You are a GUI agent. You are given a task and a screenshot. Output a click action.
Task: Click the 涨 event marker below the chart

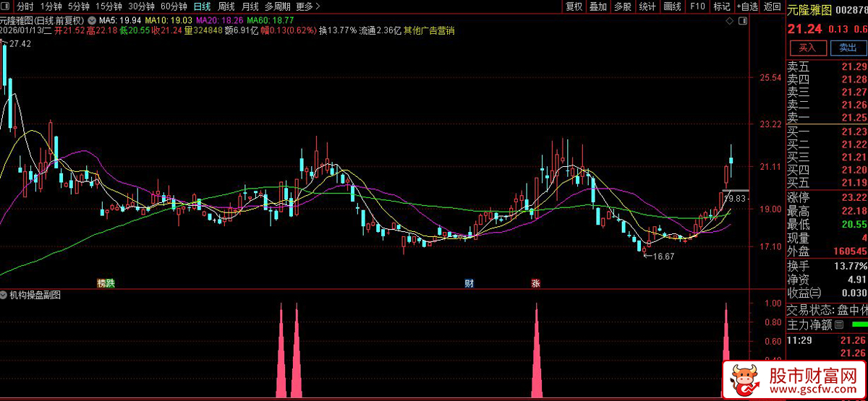point(536,283)
